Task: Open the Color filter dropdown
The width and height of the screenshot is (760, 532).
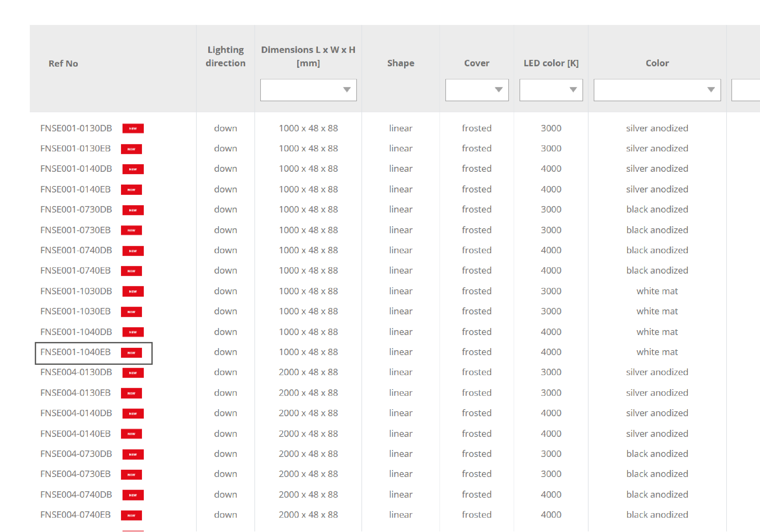Action: (x=657, y=90)
